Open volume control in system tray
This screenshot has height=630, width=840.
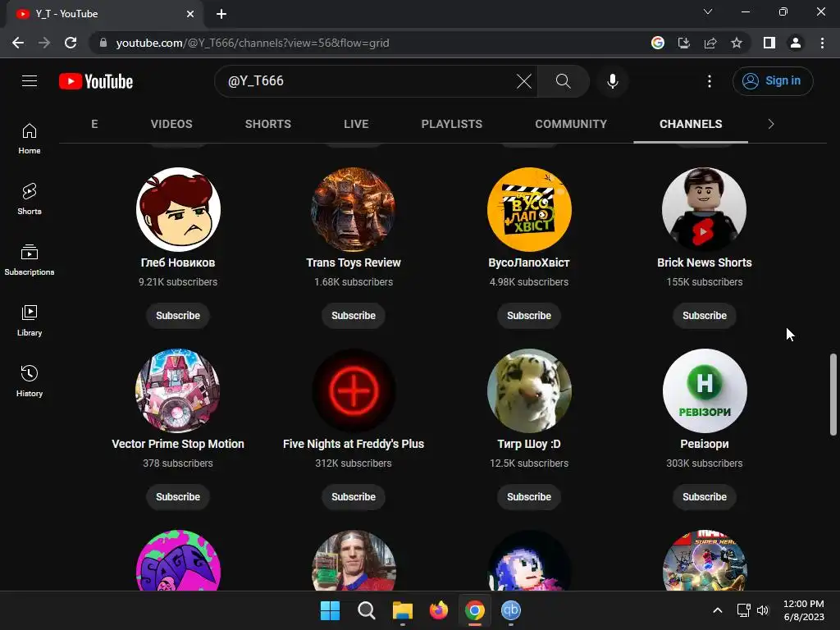[763, 610]
